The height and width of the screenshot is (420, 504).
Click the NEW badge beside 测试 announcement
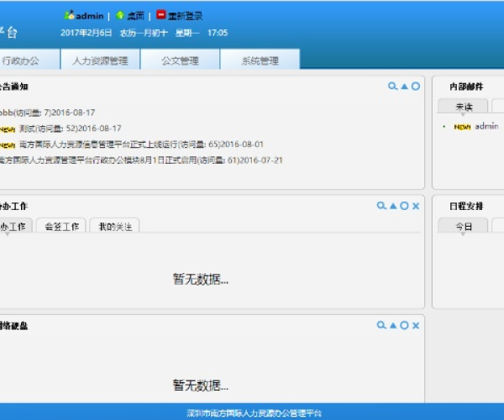click(8, 129)
